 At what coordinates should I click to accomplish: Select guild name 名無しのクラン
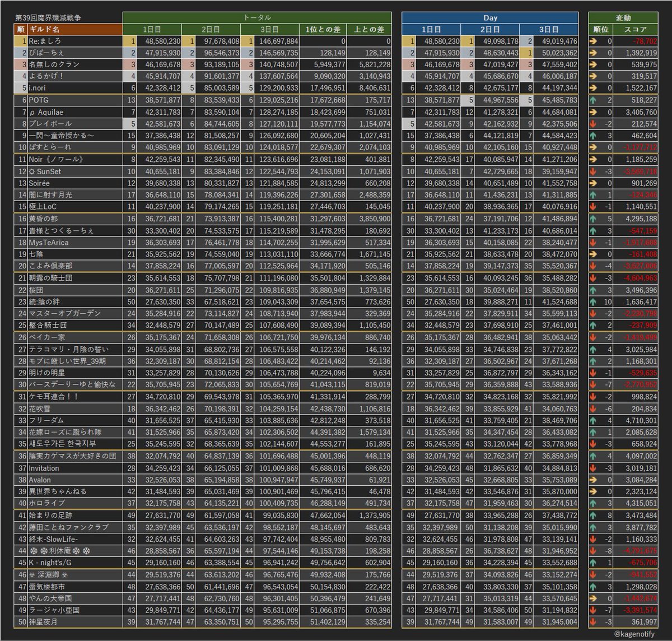[x=54, y=64]
